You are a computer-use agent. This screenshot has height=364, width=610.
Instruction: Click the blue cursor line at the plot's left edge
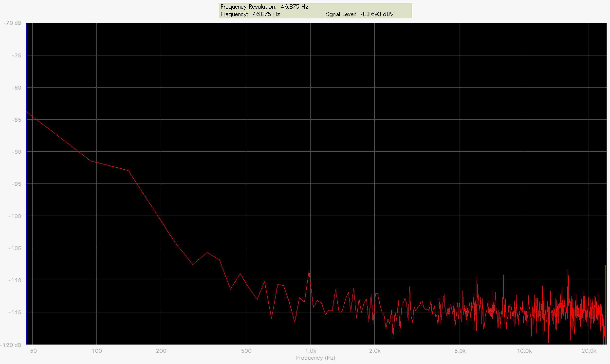tap(26, 184)
